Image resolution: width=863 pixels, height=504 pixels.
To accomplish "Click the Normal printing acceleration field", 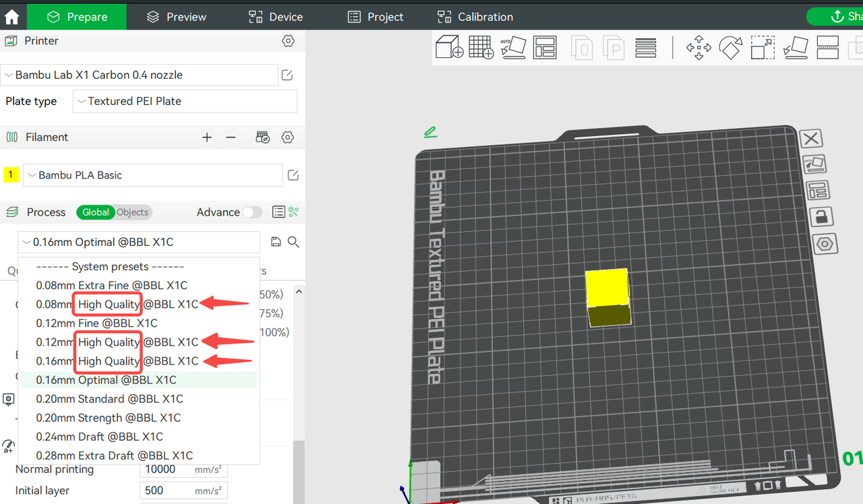I will click(x=183, y=470).
